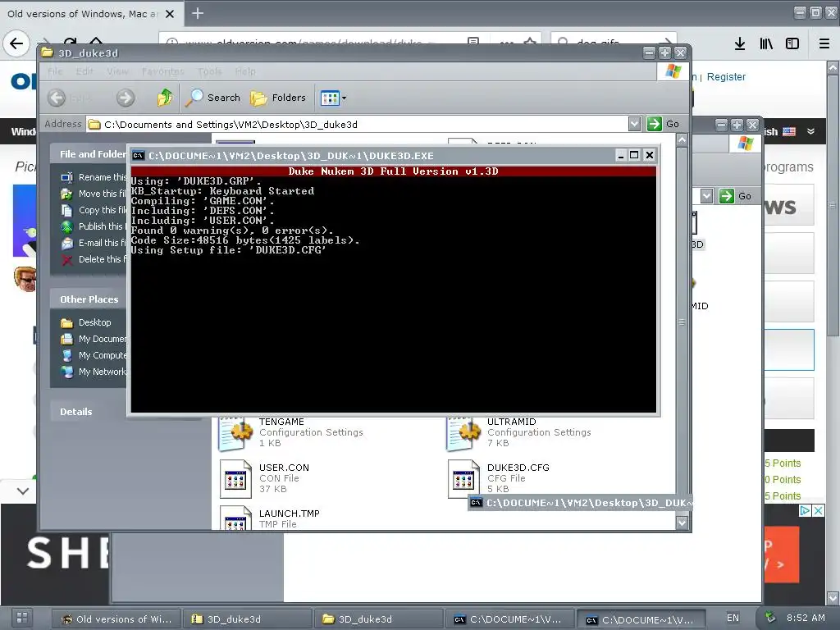Open a new browser tab
840x630 pixels.
point(198,13)
